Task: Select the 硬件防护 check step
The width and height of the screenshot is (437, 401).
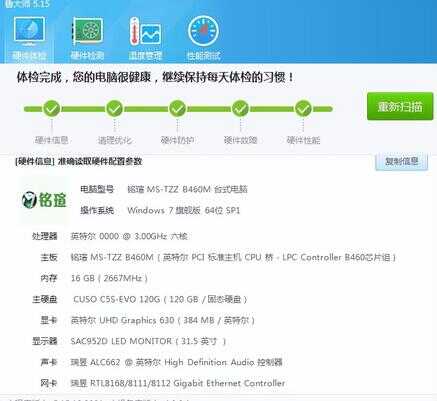Action: click(177, 109)
